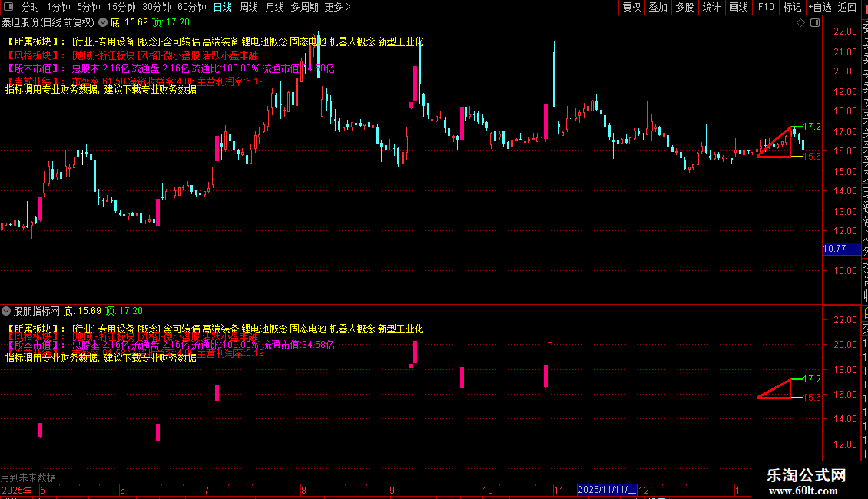
Task: Click the 2025/11/11/二 date marker
Action: [x=606, y=490]
